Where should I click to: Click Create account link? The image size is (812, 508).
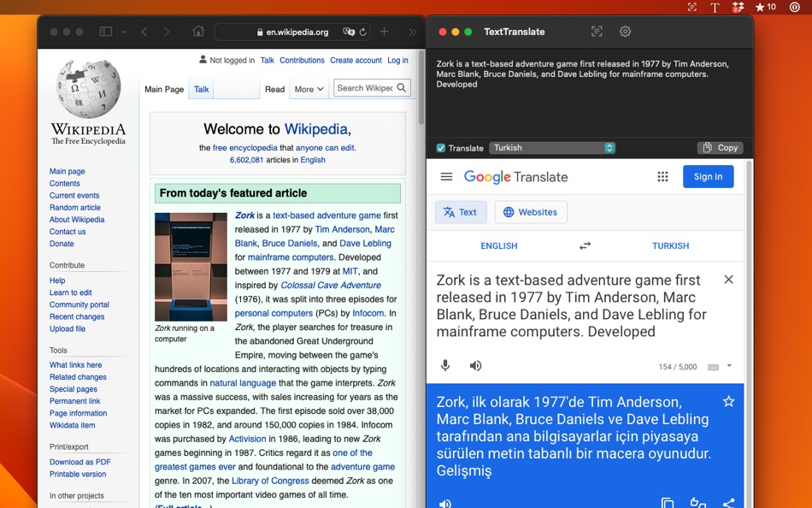tap(356, 60)
